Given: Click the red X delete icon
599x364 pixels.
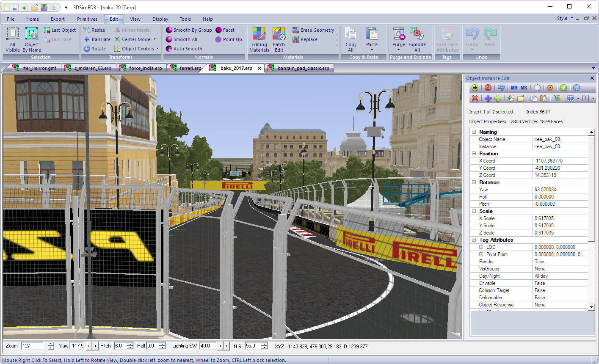Looking at the screenshot, I should pyautogui.click(x=475, y=98).
